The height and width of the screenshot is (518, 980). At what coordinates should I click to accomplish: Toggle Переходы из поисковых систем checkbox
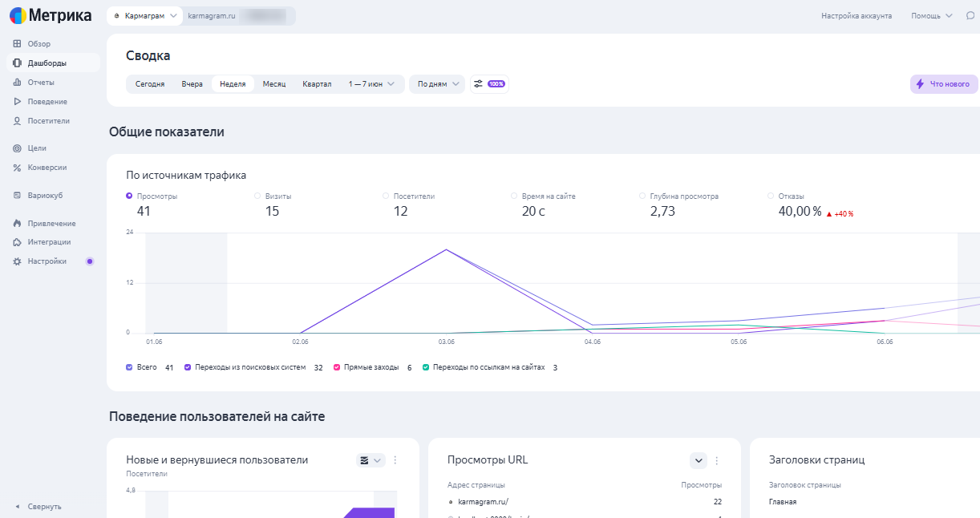188,367
